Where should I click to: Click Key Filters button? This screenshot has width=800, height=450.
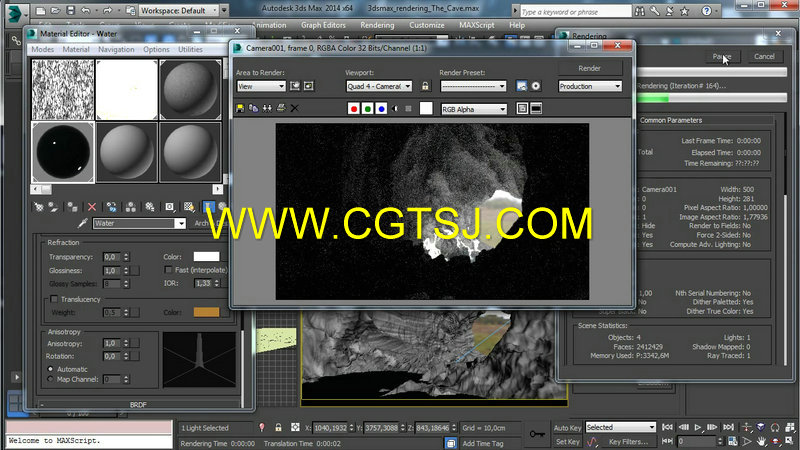click(x=628, y=442)
